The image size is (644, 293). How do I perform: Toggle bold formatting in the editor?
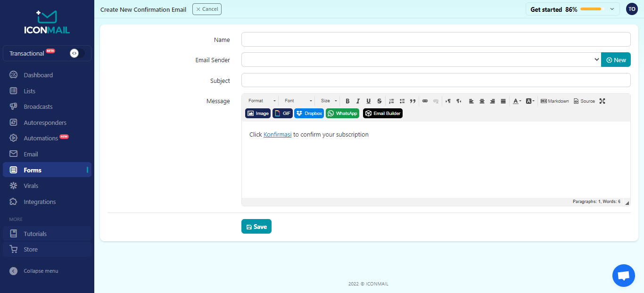(x=347, y=101)
